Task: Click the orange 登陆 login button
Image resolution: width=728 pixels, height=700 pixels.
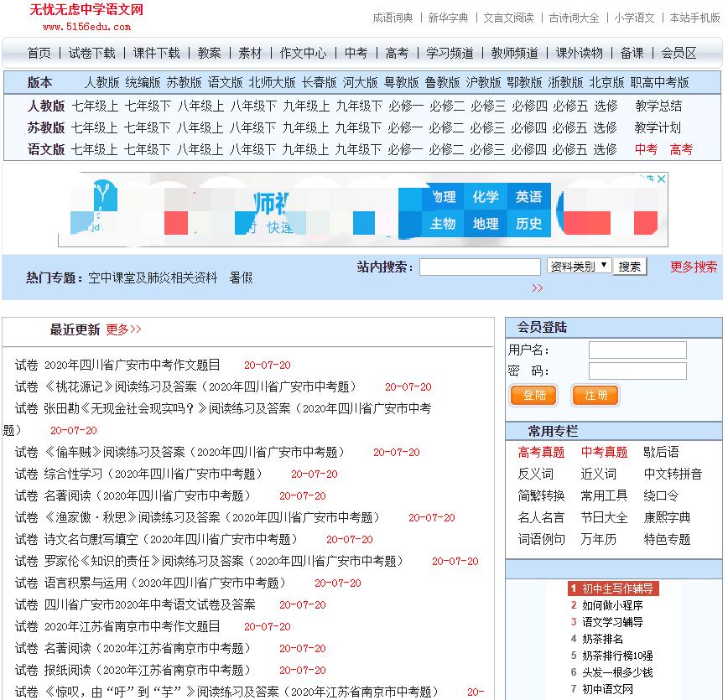Action: tap(533, 395)
